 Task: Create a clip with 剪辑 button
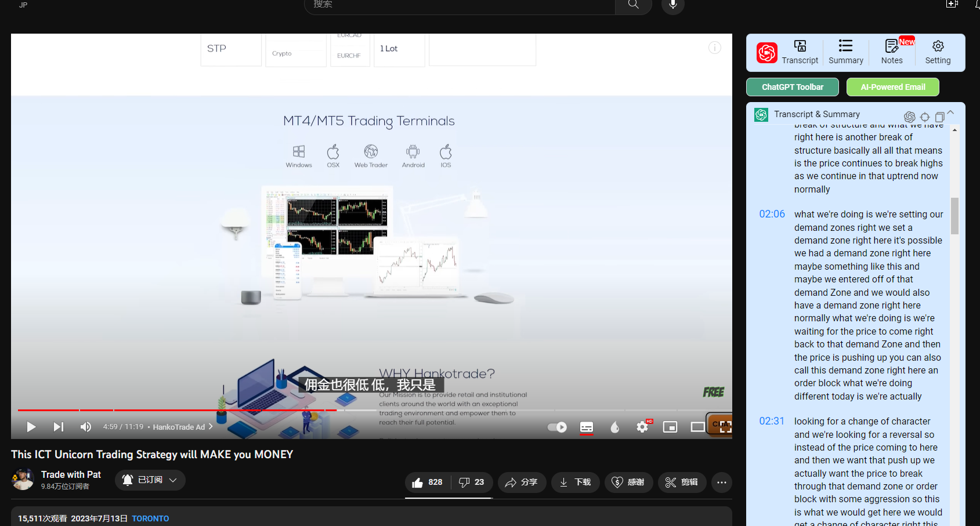click(682, 482)
